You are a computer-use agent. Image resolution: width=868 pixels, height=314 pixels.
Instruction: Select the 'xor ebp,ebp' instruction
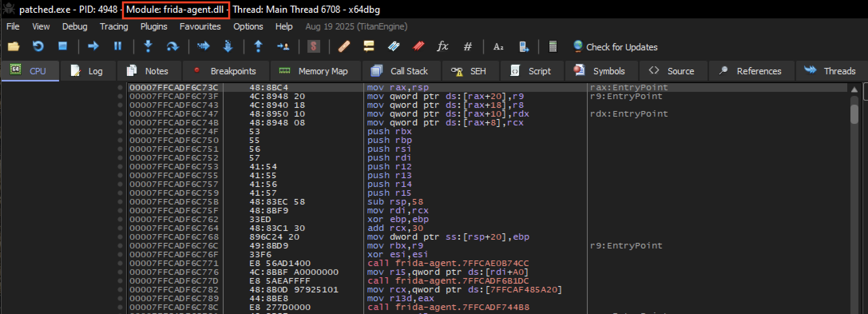(398, 219)
